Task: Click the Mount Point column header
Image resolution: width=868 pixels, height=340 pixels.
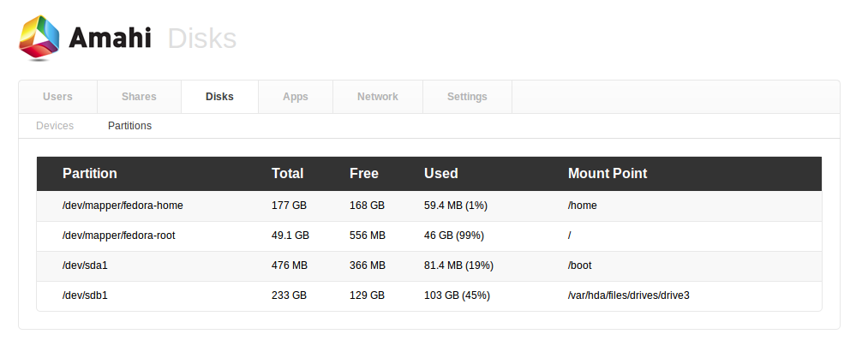Action: [x=608, y=174]
